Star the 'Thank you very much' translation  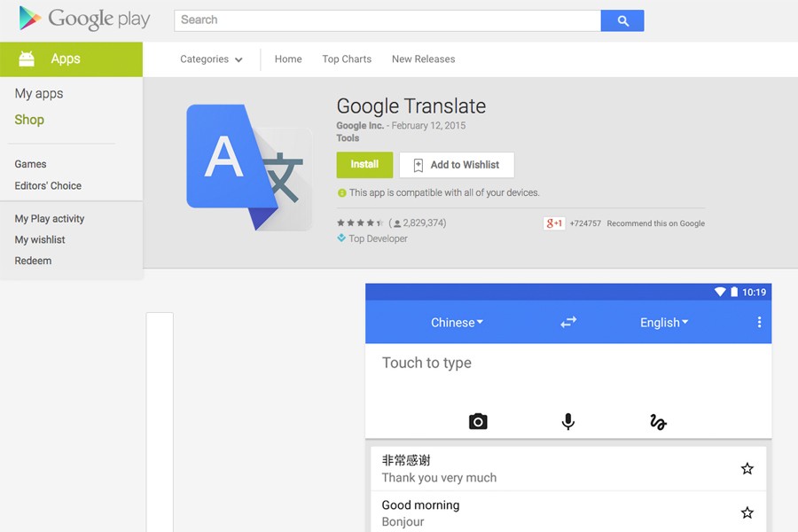point(747,468)
